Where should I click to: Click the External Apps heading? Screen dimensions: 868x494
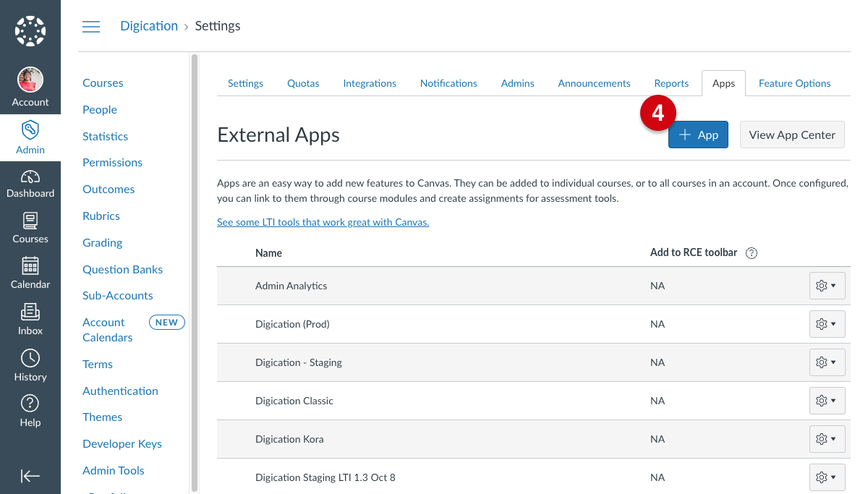pyautogui.click(x=278, y=135)
